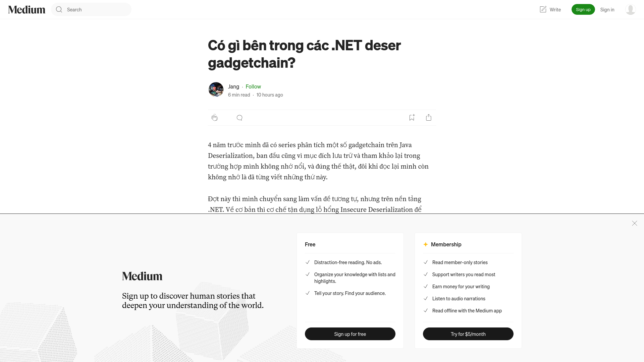Close the signup membership modal
644x362 pixels.
click(634, 223)
